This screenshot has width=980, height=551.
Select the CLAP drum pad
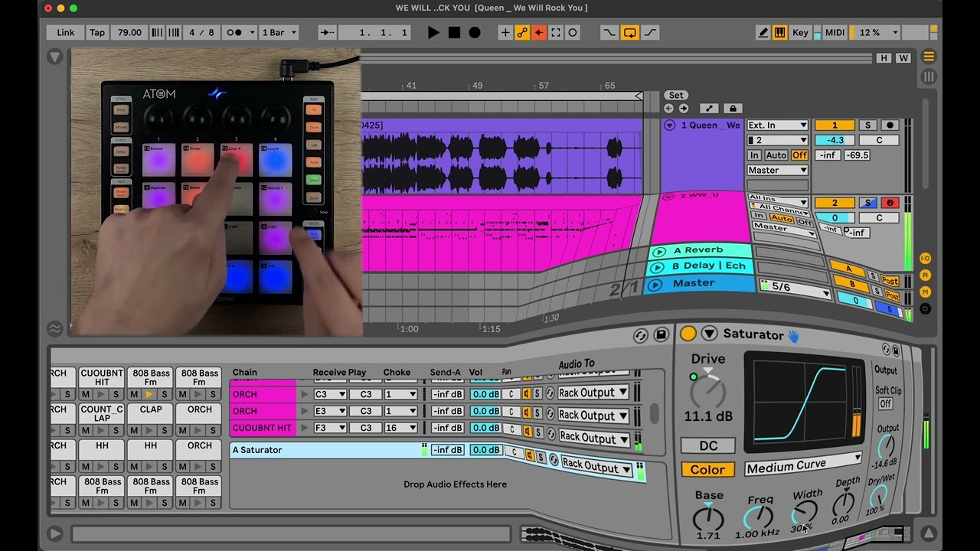pyautogui.click(x=151, y=414)
